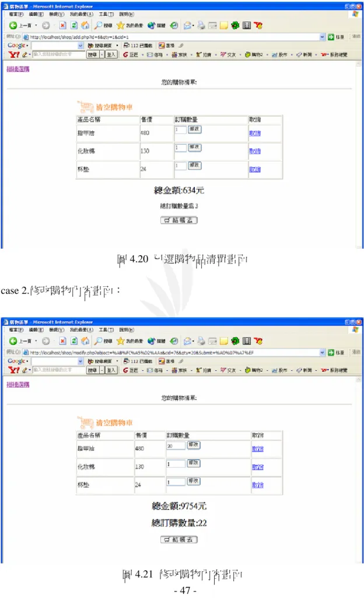Open Favorites star in the modify.php window
The width and height of the screenshot is (364, 601).
(x=129, y=341)
